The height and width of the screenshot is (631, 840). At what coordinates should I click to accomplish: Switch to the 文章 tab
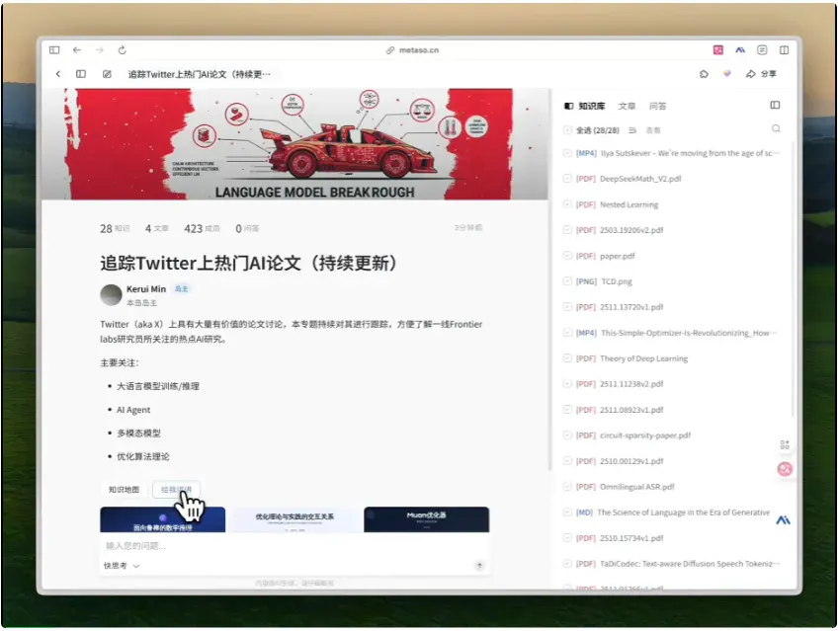(627, 106)
